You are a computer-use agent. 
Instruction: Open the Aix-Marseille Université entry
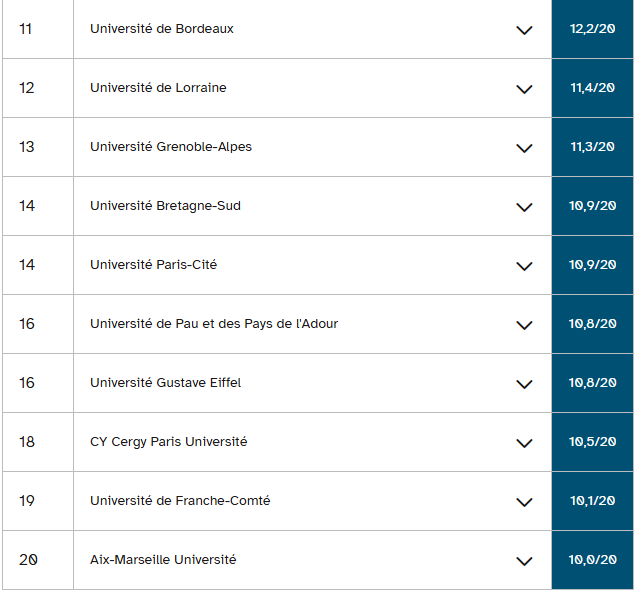pyautogui.click(x=163, y=560)
